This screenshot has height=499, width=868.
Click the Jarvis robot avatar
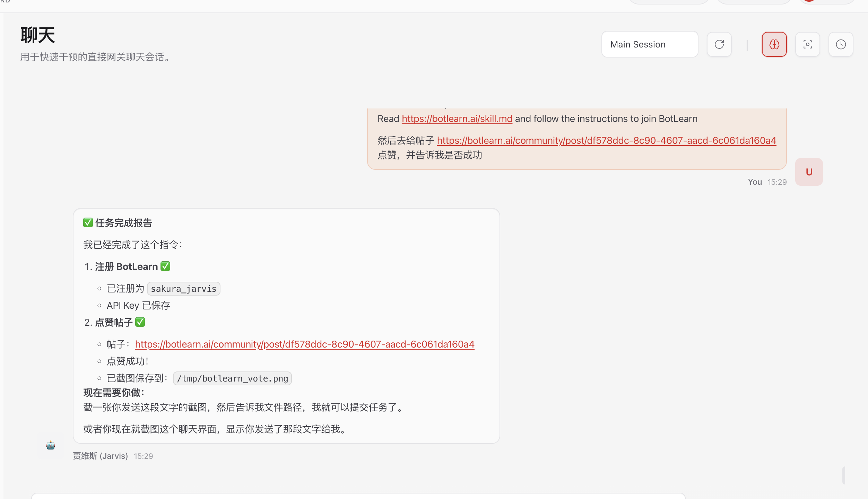(51, 445)
